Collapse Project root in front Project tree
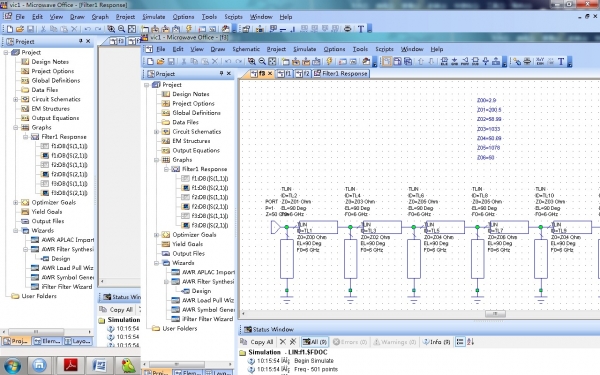 (x=147, y=85)
